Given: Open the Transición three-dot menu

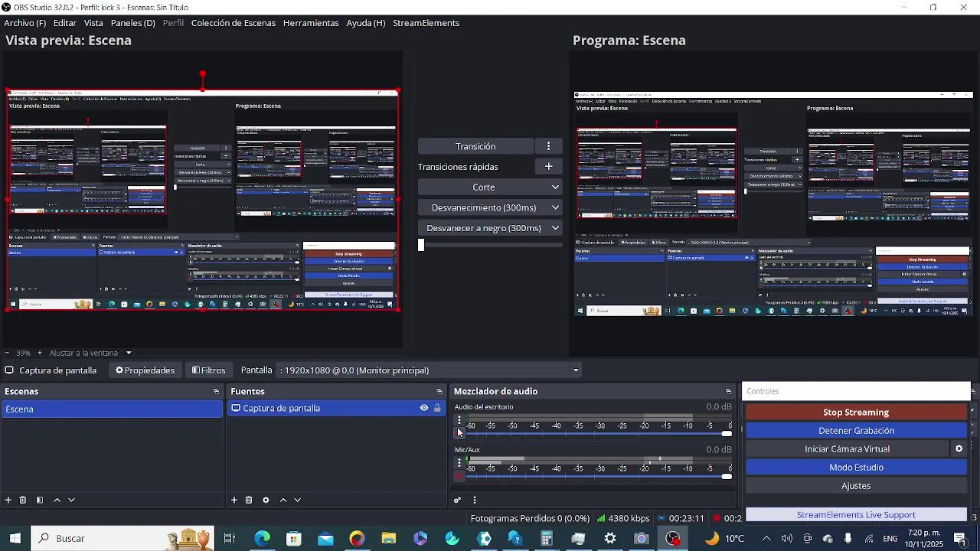Looking at the screenshot, I should click(x=548, y=146).
